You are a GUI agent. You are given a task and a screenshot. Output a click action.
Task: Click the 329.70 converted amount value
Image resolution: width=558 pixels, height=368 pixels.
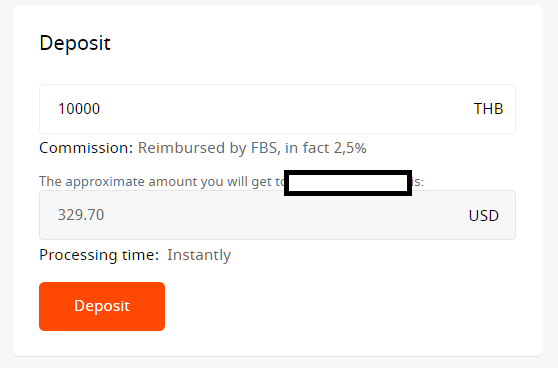pyautogui.click(x=81, y=215)
